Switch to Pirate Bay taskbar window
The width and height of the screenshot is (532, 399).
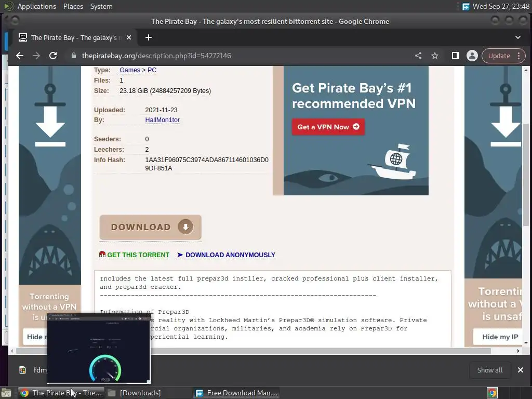coord(61,393)
